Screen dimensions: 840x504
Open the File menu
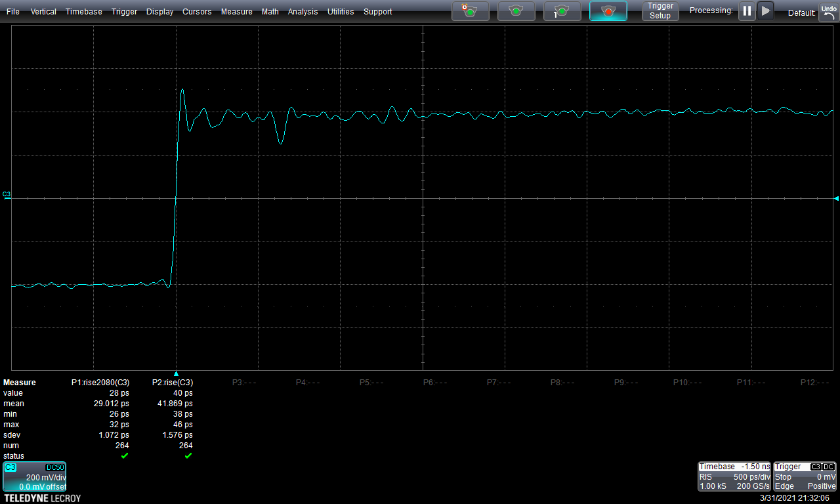pos(13,12)
